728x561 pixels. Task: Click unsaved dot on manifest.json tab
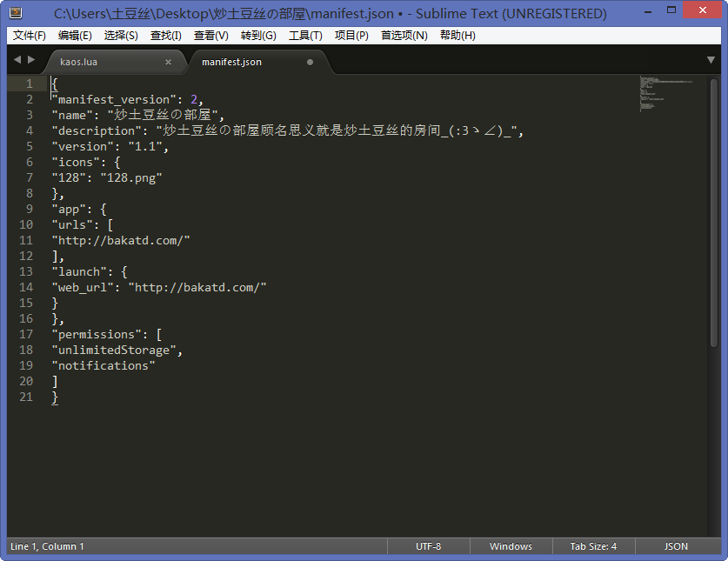(310, 62)
